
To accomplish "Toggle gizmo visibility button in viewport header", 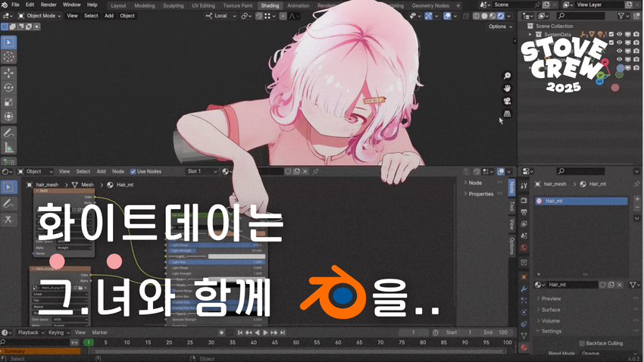I will (428, 16).
